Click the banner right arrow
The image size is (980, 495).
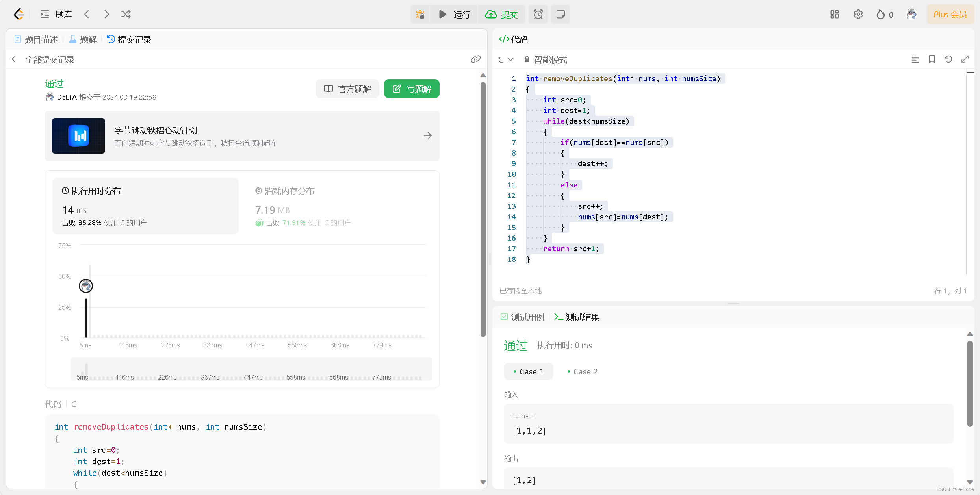428,136
